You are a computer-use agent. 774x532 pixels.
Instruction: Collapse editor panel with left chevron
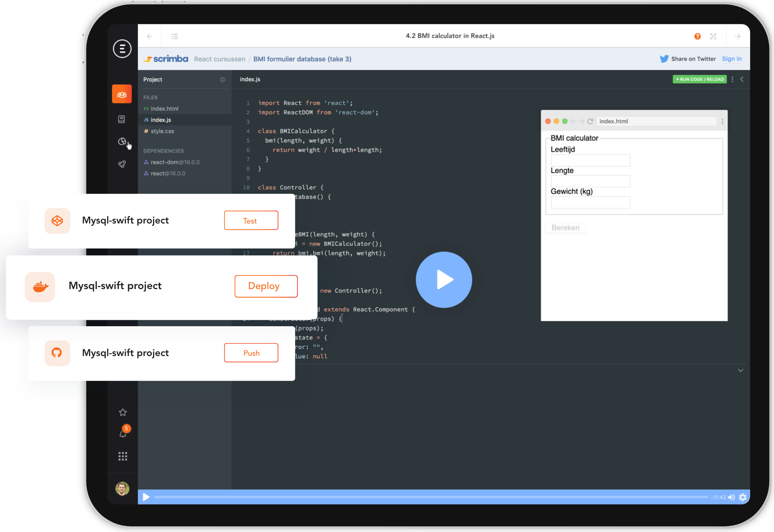coord(742,79)
